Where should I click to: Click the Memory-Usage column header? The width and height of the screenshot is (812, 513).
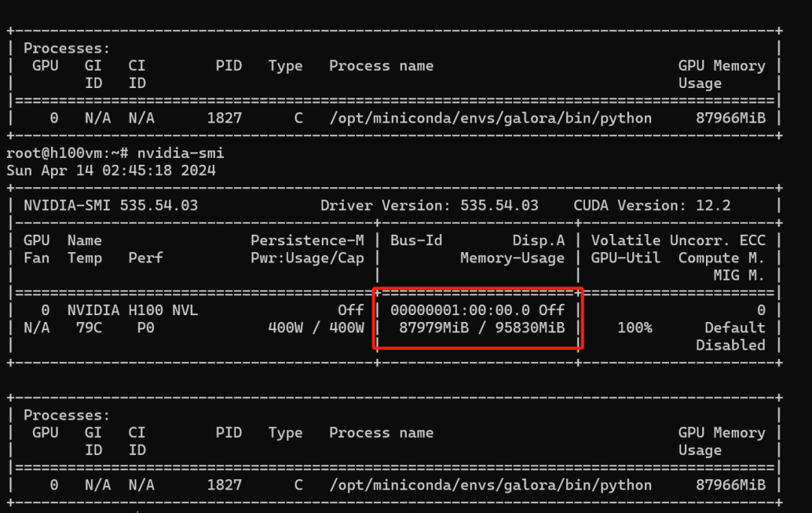[x=512, y=258]
